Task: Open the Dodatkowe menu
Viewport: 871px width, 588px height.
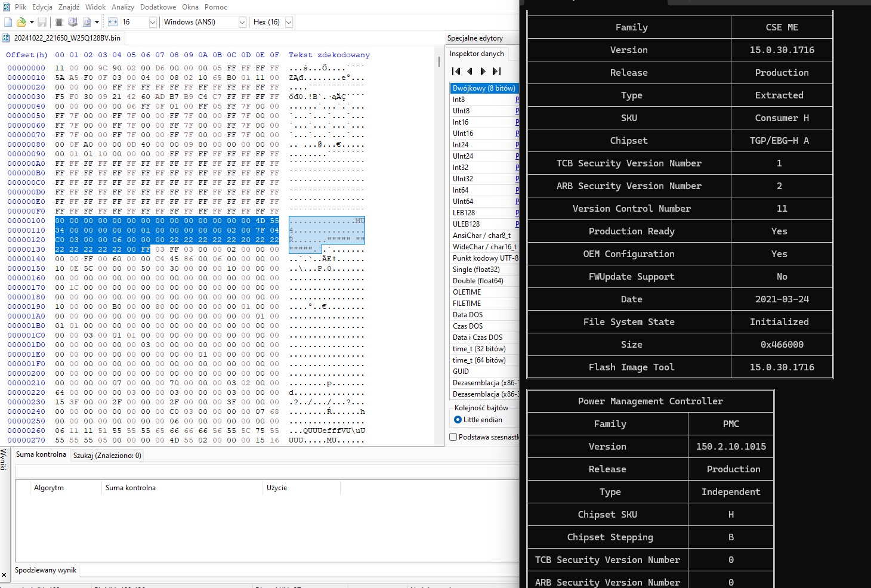Action: pos(157,7)
